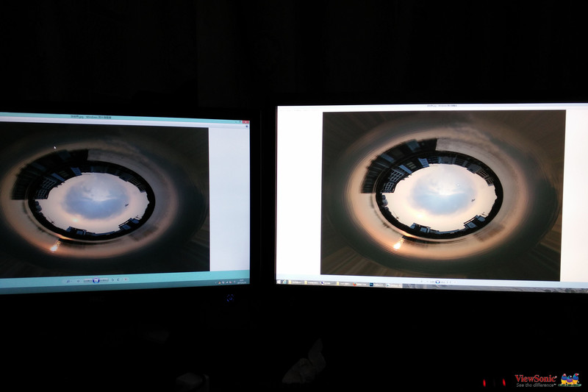The width and height of the screenshot is (588, 392).
Task: Click the swirled photo on right monitor
Action: pyautogui.click(x=442, y=195)
